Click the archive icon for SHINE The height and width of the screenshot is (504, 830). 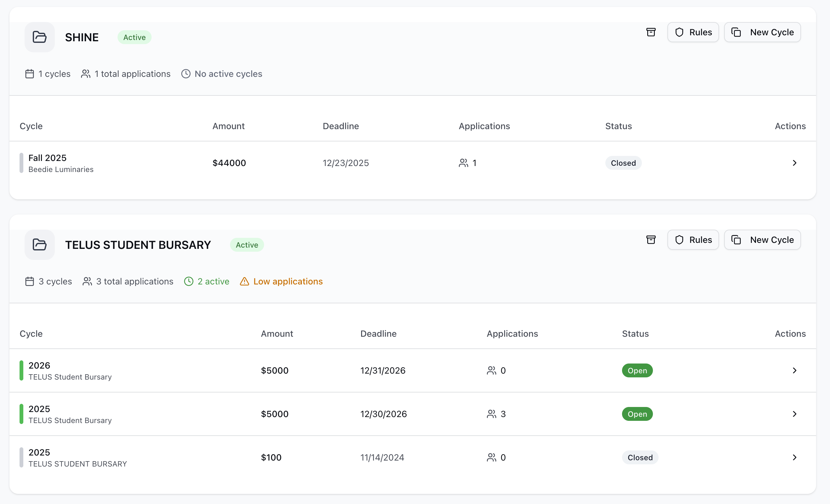(x=651, y=32)
